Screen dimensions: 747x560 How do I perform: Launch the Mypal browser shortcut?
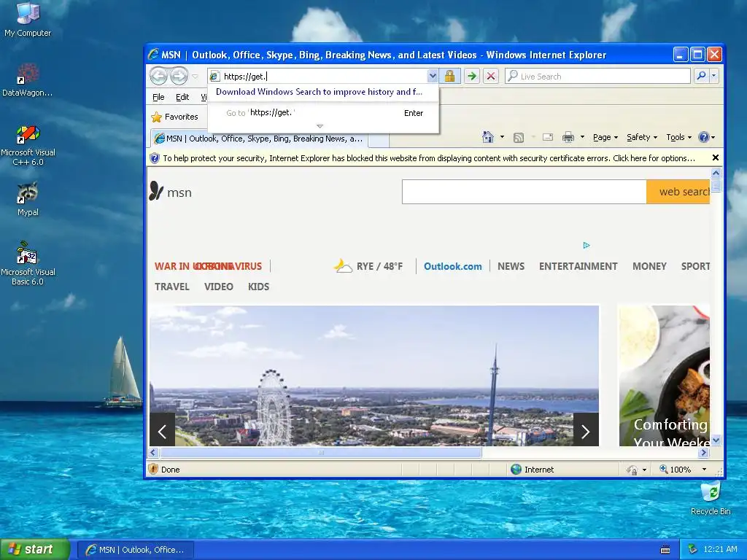28,199
